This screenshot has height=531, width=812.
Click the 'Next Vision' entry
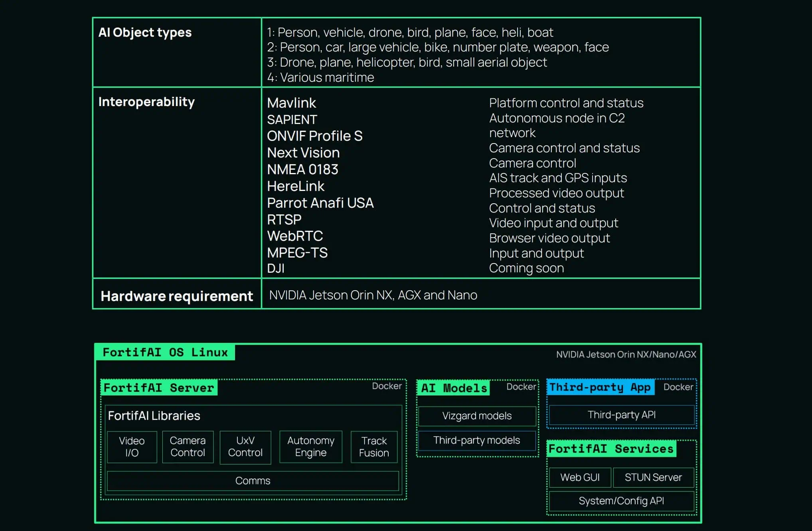pyautogui.click(x=303, y=153)
